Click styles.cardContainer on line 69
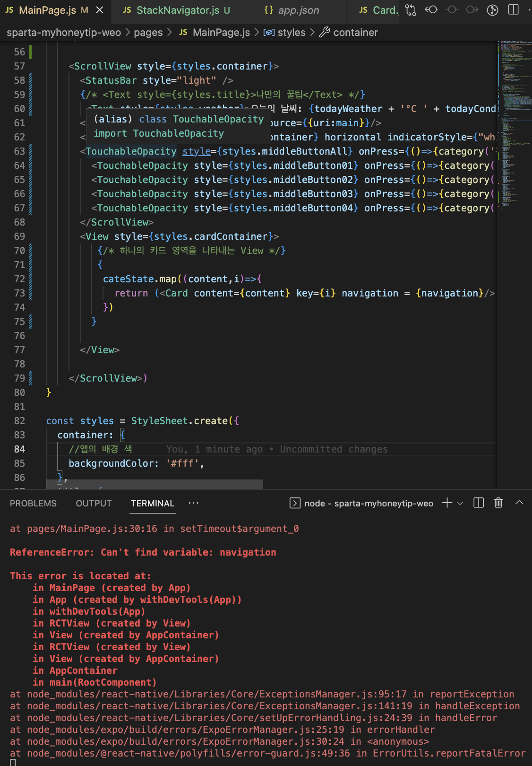Image resolution: width=532 pixels, height=766 pixels. tap(211, 236)
